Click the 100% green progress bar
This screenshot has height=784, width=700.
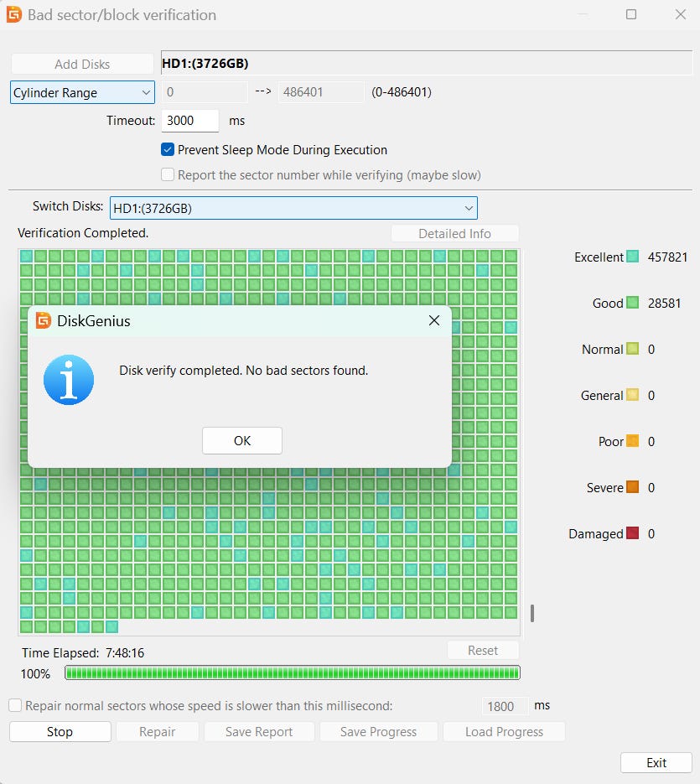(x=293, y=673)
